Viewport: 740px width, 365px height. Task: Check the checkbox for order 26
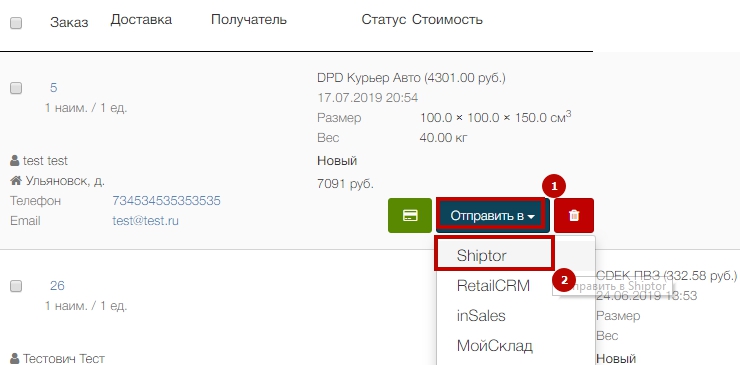pos(16,286)
